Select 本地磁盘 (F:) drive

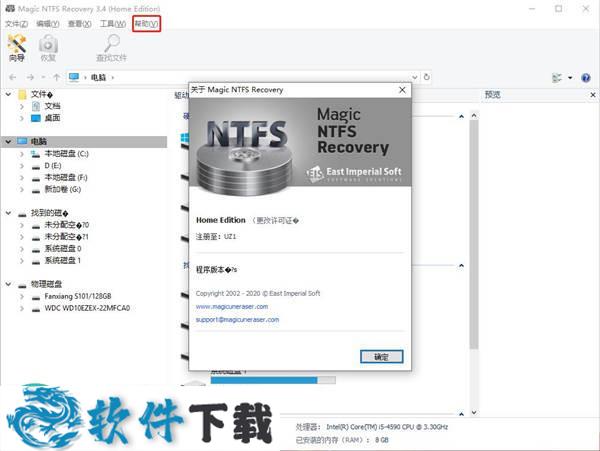point(66,177)
